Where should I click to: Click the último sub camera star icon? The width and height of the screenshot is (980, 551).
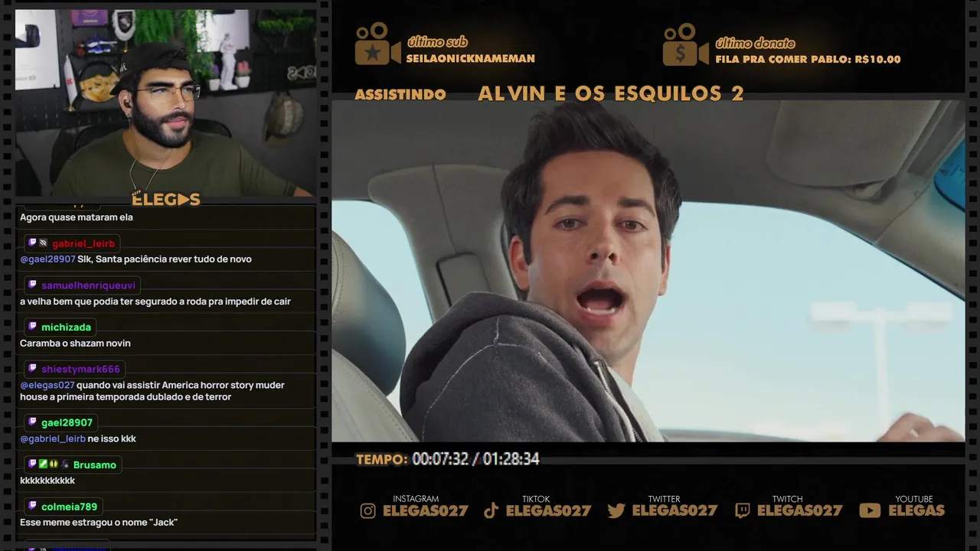click(x=377, y=44)
